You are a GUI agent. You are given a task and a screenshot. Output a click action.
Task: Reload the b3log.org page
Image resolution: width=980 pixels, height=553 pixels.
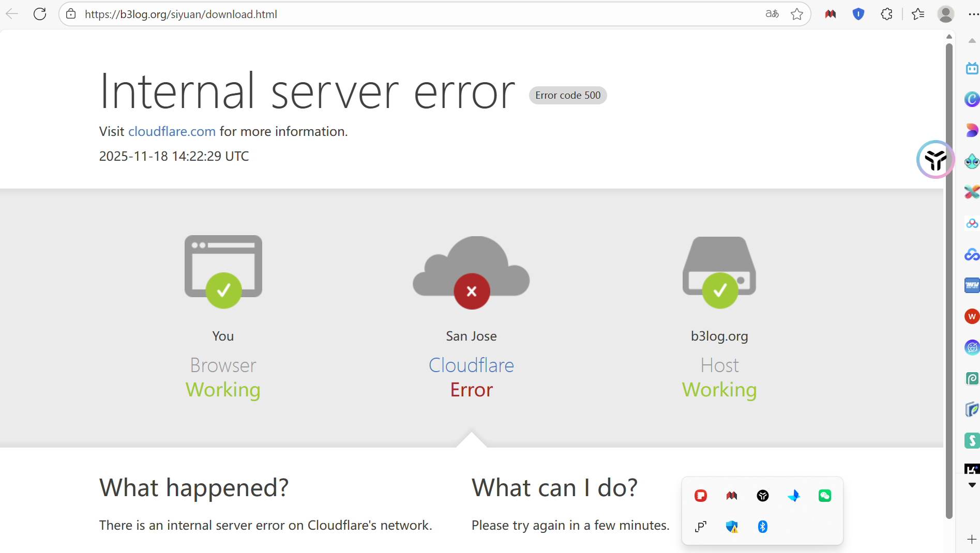tap(40, 14)
